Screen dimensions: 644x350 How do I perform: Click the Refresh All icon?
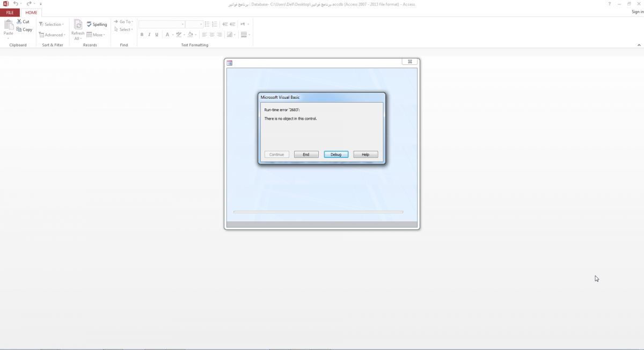click(x=78, y=25)
